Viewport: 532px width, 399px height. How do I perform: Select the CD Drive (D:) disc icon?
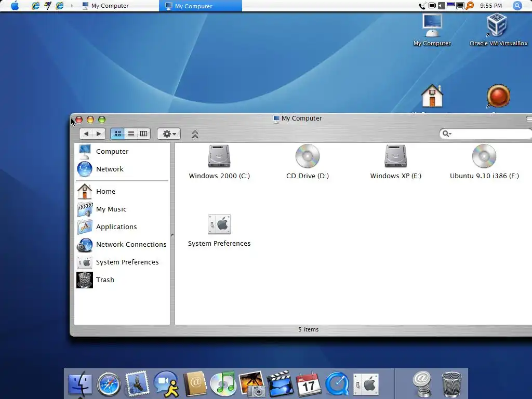pyautogui.click(x=308, y=156)
